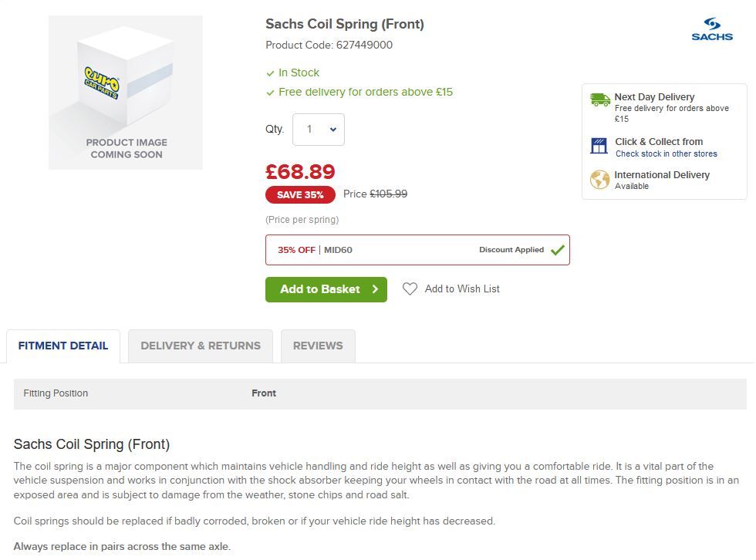
Task: Click the Sachs brand logo
Action: (711, 29)
